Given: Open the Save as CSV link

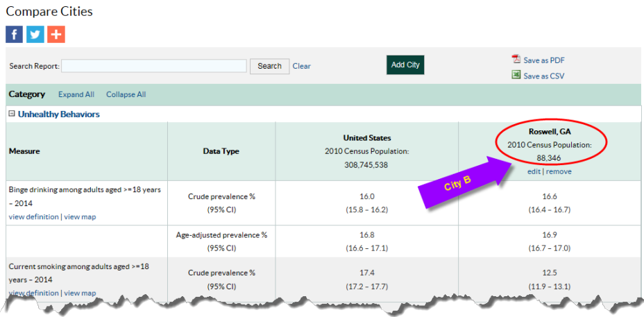Looking at the screenshot, I should click(x=543, y=76).
